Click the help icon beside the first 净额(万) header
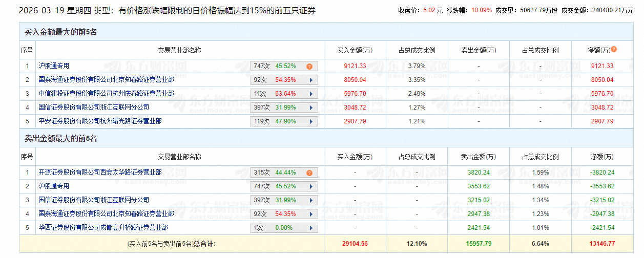This screenshot has height=258, width=644. [614, 50]
